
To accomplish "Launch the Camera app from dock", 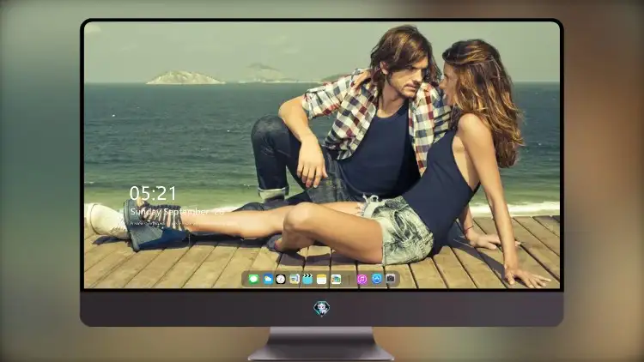I will click(391, 279).
